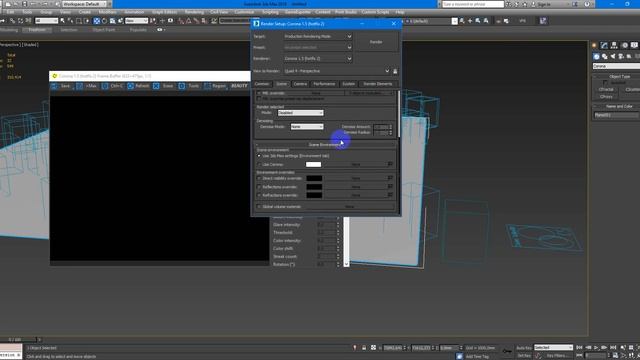Click the Go to Start playback button

(579, 348)
